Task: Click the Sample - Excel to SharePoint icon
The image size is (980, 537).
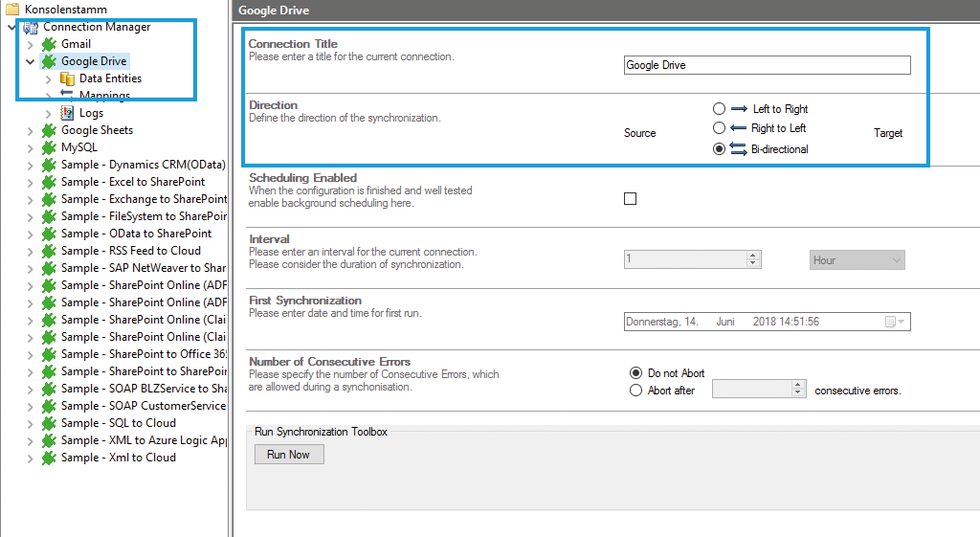Action: pos(49,182)
